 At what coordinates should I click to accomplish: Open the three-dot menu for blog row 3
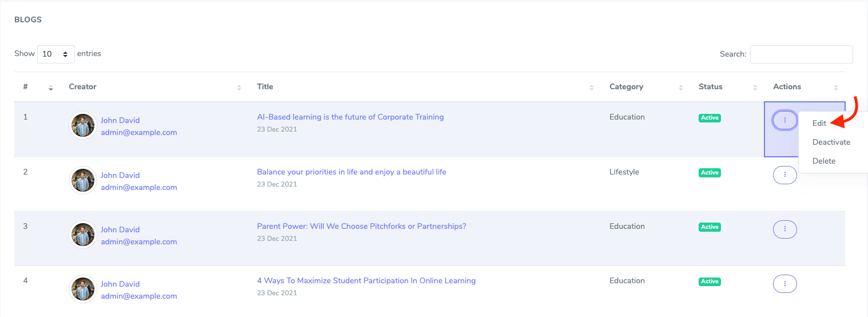784,229
